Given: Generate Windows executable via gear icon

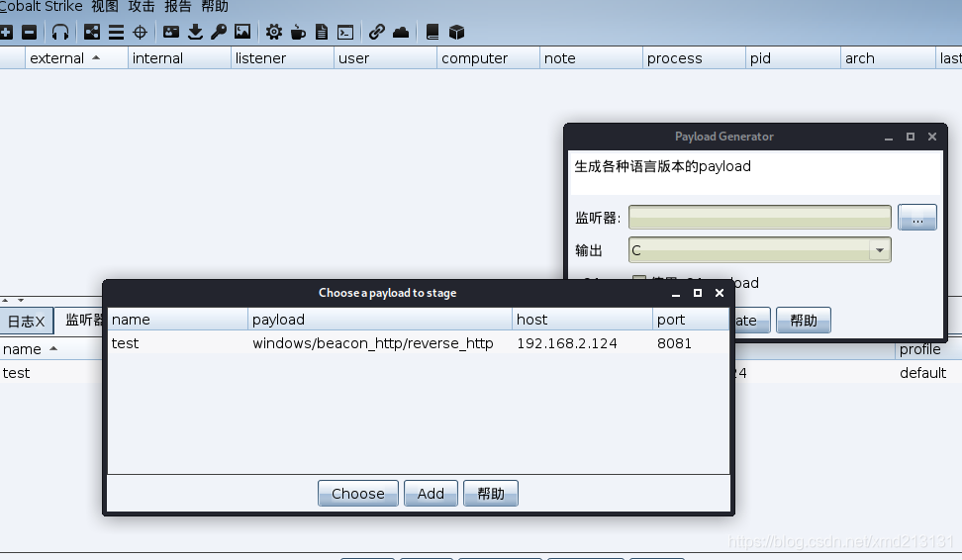Looking at the screenshot, I should pos(273,32).
